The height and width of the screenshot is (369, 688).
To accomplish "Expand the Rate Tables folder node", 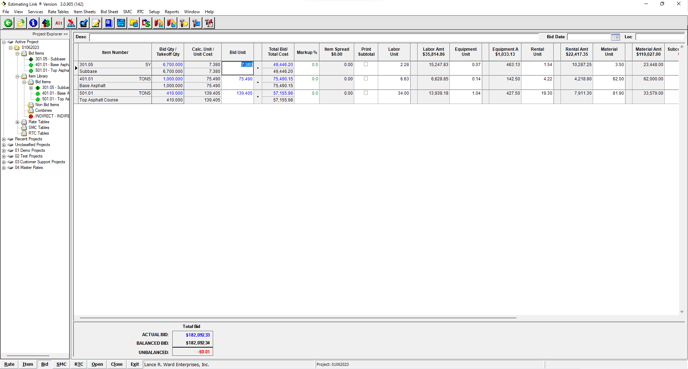I will tap(18, 122).
